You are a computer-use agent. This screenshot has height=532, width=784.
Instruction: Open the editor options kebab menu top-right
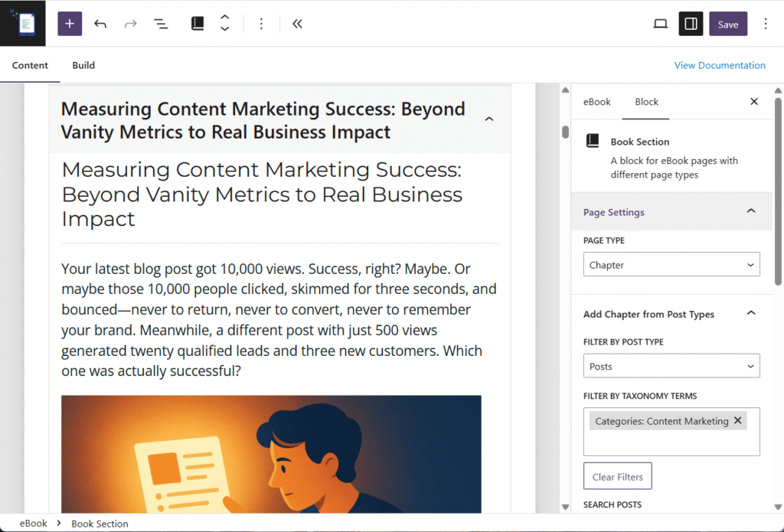[765, 23]
